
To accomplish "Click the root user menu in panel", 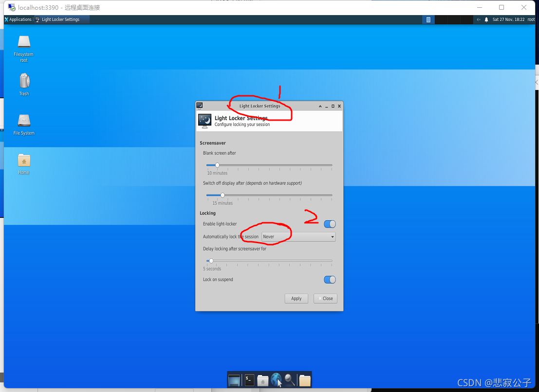I will 531,19.
